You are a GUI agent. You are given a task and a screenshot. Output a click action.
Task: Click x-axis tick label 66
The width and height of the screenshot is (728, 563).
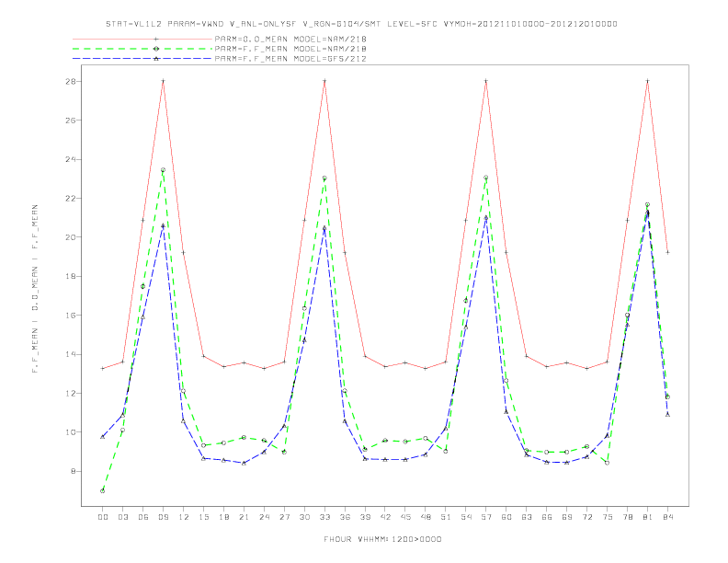tap(547, 517)
